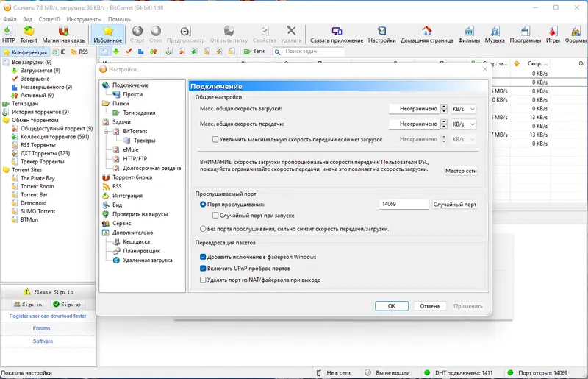Viewport: 588px width, 379px height.
Task: Select RSS item in settings tree
Action: (x=117, y=186)
